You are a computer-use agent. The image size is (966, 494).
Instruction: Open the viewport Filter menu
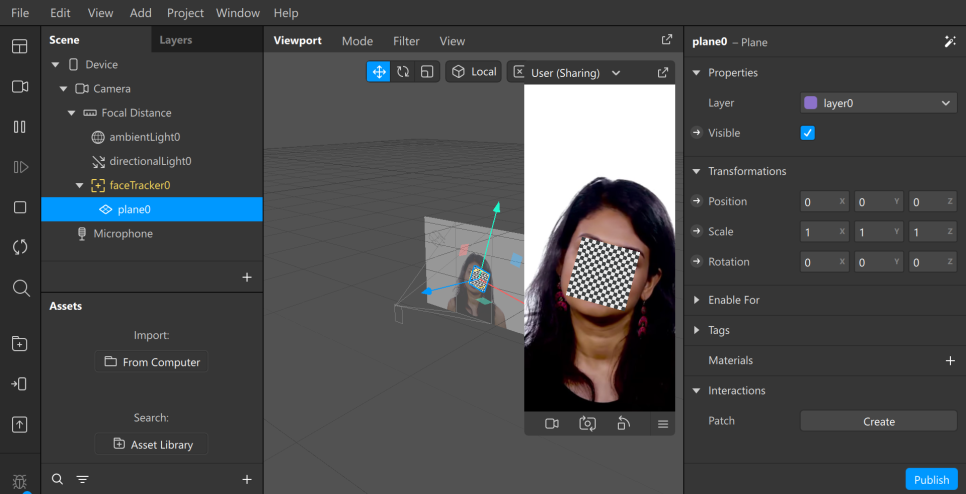click(x=406, y=41)
